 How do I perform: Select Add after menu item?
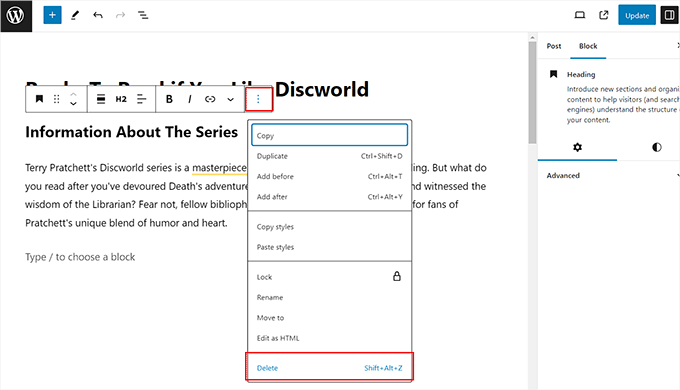[329, 197]
